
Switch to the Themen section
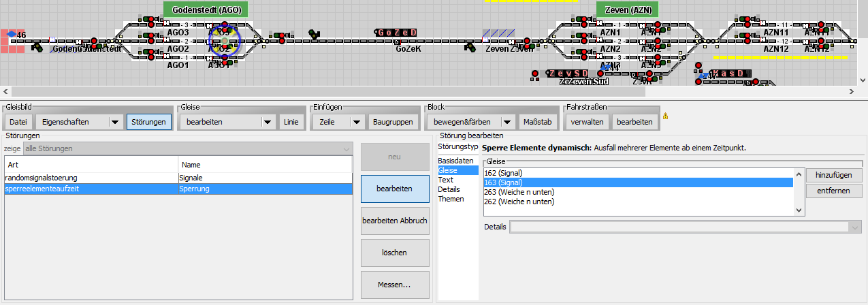pos(451,199)
